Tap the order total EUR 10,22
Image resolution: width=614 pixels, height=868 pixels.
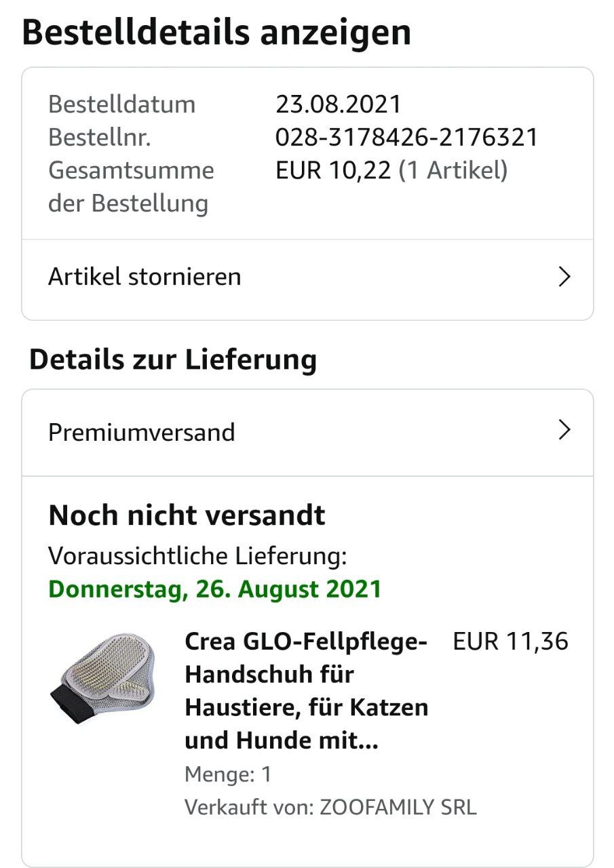333,170
